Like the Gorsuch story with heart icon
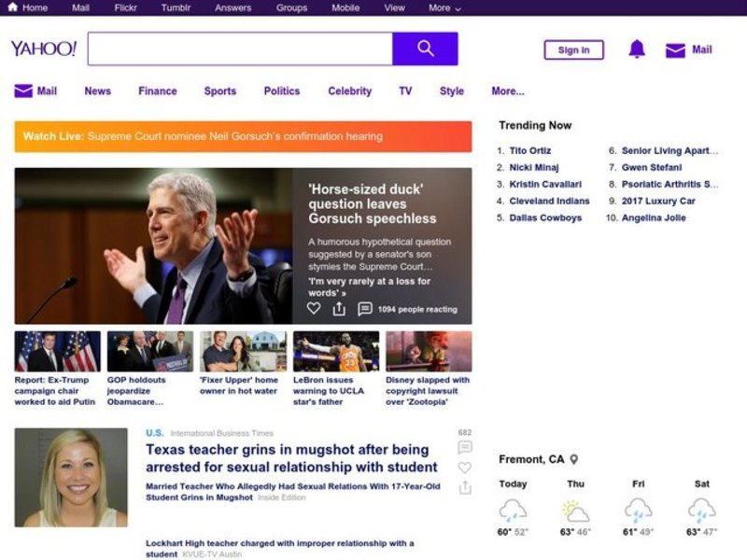Screen dimensions: 747x560 tap(314, 309)
